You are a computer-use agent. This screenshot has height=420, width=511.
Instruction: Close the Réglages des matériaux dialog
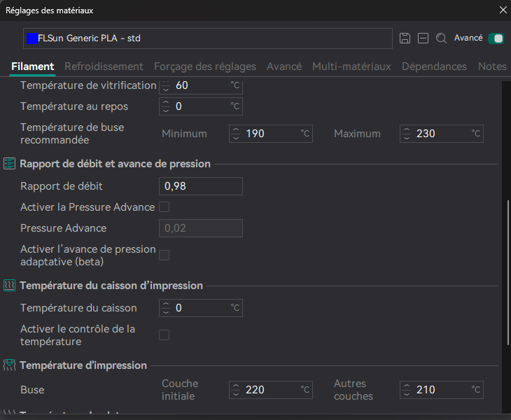[x=503, y=10]
